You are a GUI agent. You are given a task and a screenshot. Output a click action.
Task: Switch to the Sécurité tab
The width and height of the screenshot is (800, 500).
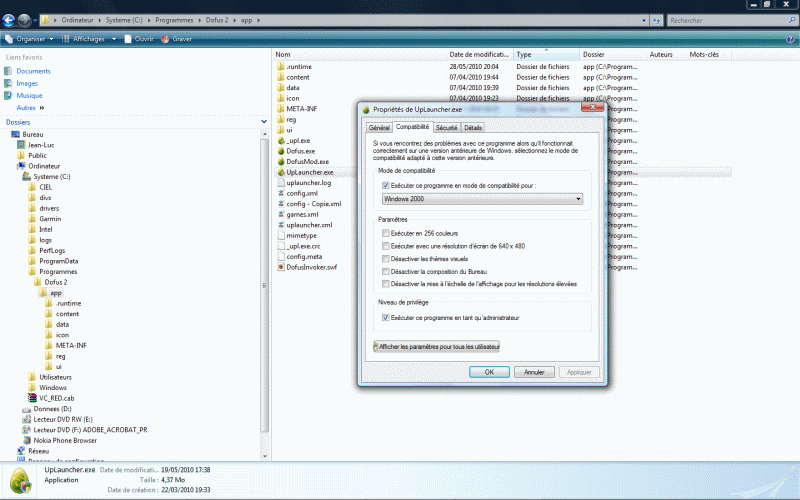pos(446,128)
